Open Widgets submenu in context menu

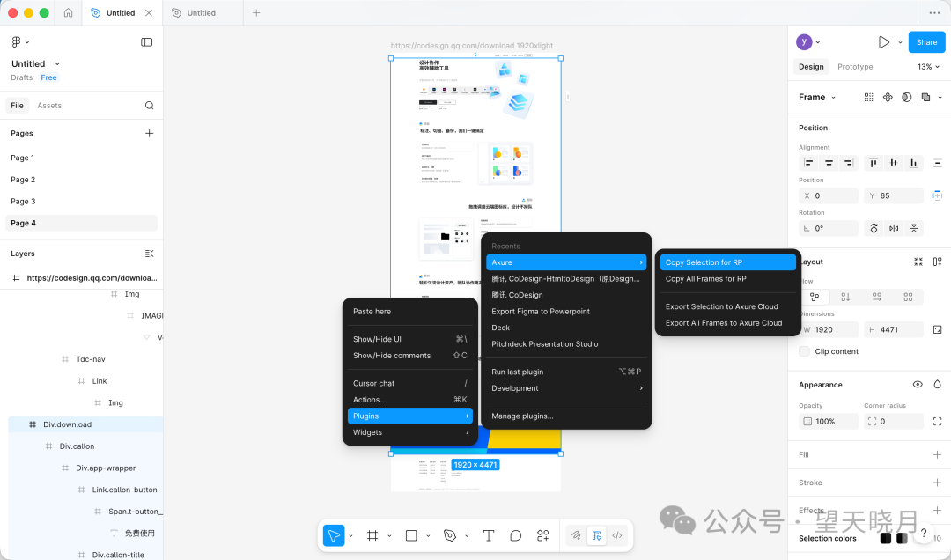(x=410, y=432)
